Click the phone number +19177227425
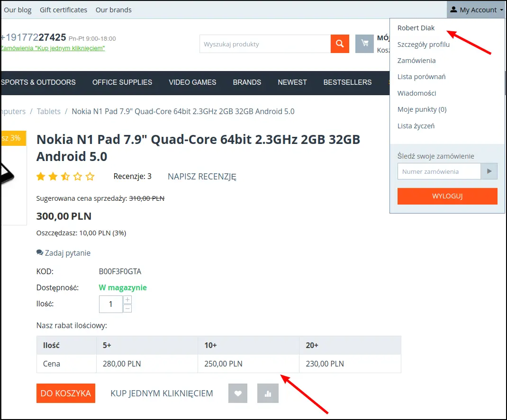507x420 pixels. click(33, 37)
